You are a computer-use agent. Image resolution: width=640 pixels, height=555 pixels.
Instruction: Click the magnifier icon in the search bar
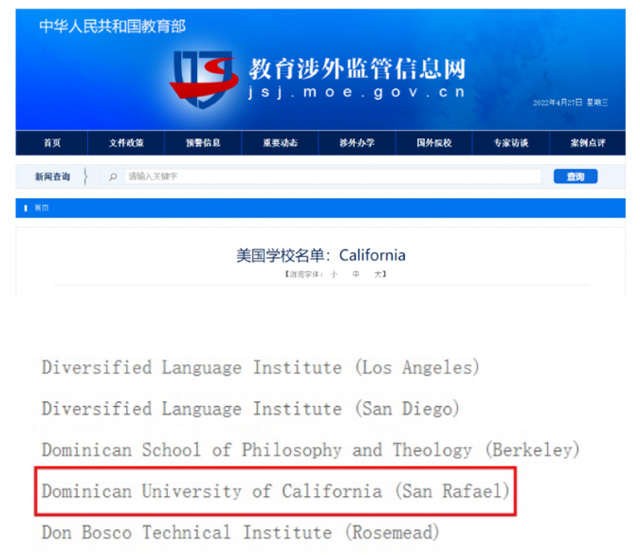[113, 177]
